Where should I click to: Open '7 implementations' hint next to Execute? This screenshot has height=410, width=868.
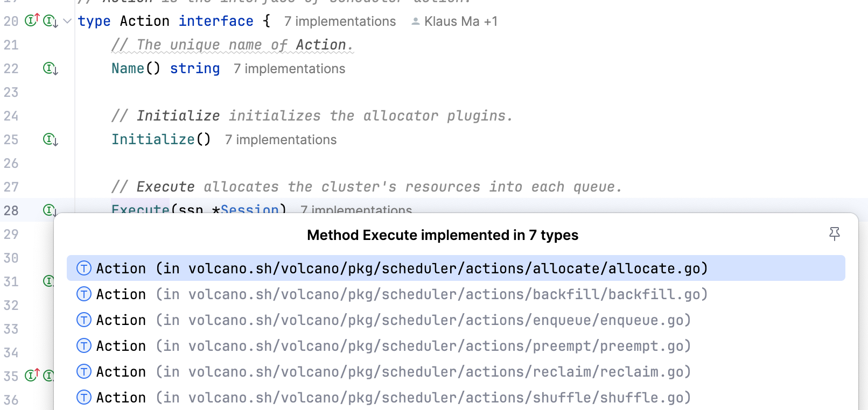point(356,210)
